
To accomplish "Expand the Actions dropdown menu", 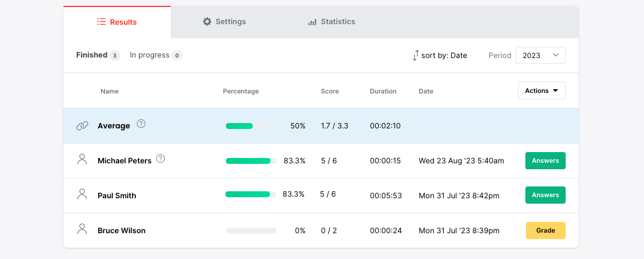I will [x=541, y=91].
